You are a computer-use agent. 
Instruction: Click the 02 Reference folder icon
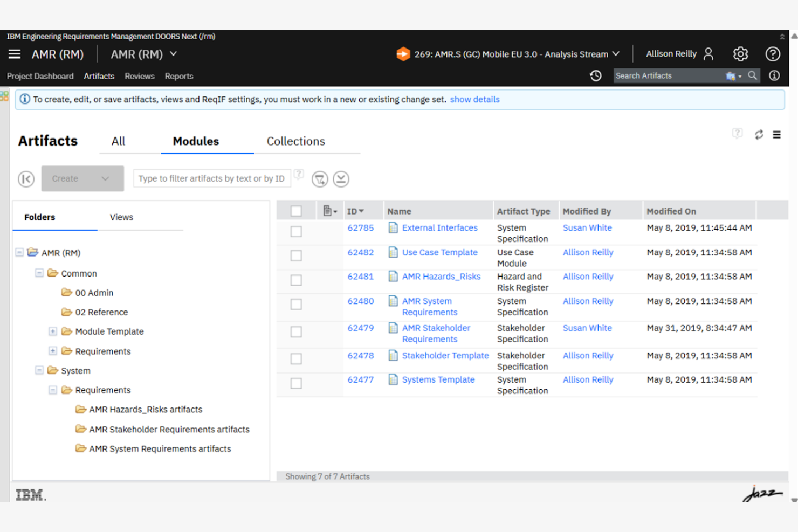pyautogui.click(x=66, y=312)
